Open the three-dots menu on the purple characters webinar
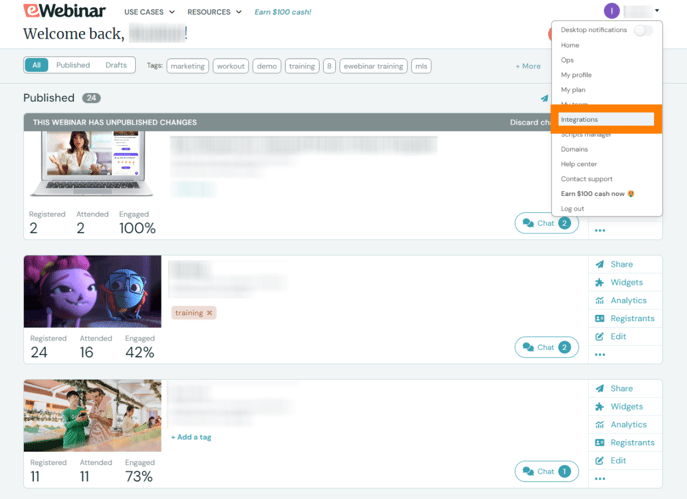 click(x=600, y=354)
